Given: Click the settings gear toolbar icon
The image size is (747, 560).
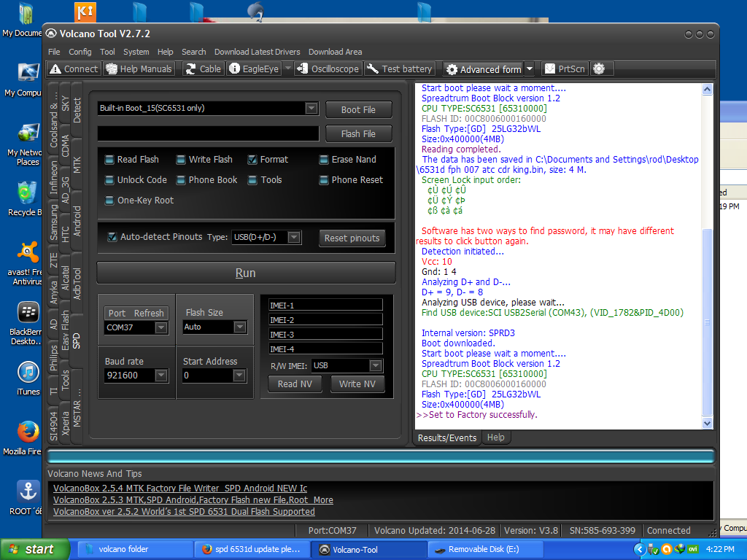Looking at the screenshot, I should coord(599,69).
